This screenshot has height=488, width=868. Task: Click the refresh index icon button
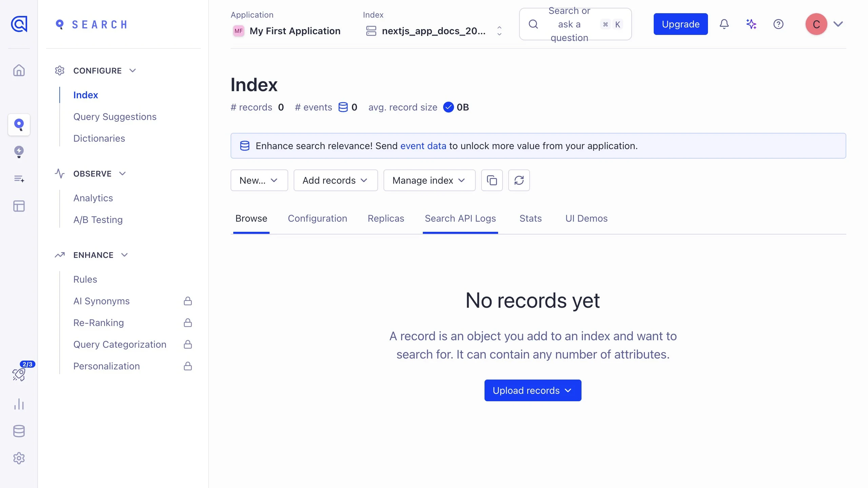click(519, 180)
